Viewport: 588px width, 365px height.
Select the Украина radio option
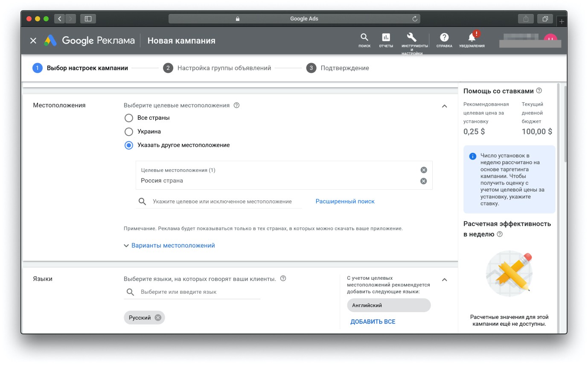pyautogui.click(x=128, y=131)
